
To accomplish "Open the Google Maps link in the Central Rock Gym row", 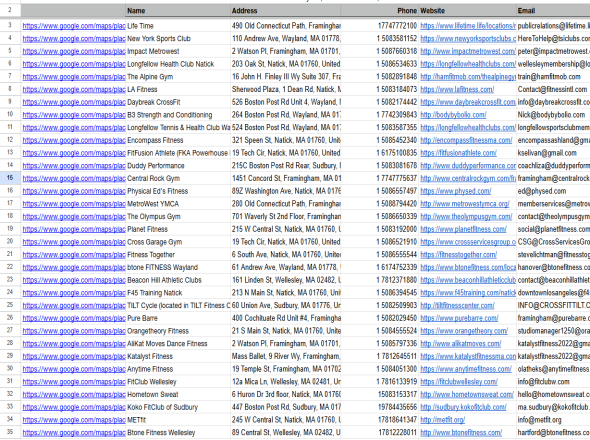I will pyautogui.click(x=74, y=178).
